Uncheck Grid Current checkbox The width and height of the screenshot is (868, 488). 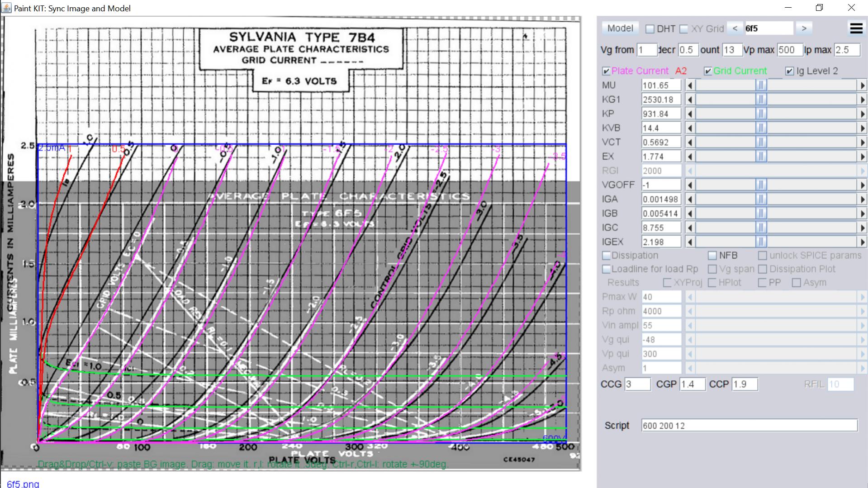pyautogui.click(x=708, y=71)
